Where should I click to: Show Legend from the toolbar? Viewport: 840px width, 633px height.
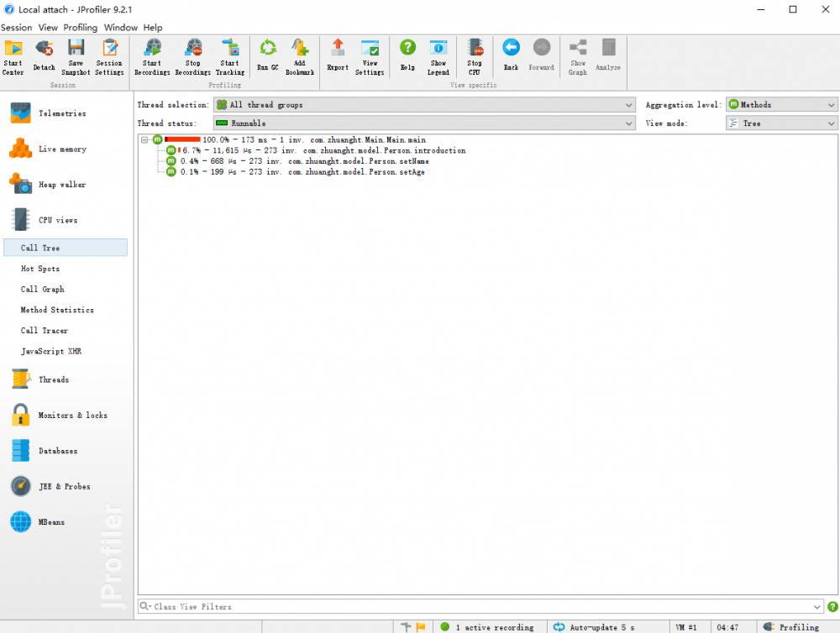pos(438,57)
